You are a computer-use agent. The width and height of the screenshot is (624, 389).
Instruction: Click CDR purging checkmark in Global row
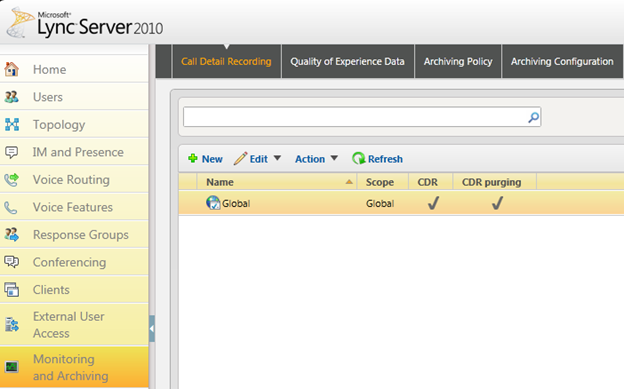[497, 203]
